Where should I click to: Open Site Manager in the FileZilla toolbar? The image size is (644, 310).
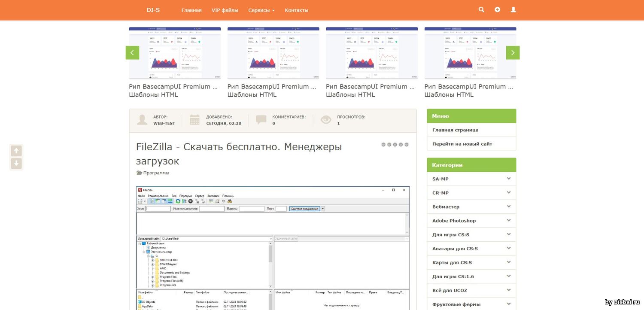pyautogui.click(x=140, y=201)
